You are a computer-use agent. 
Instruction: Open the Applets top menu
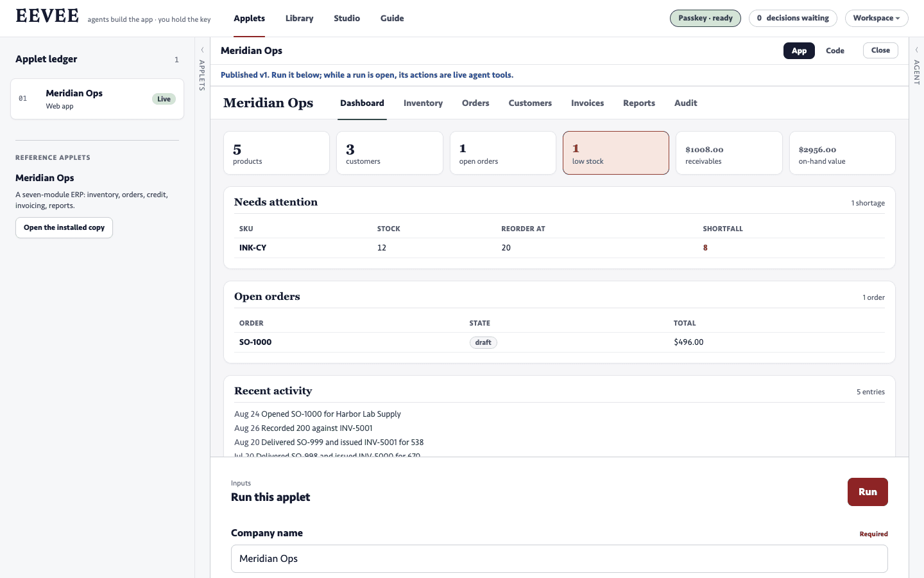(x=249, y=18)
